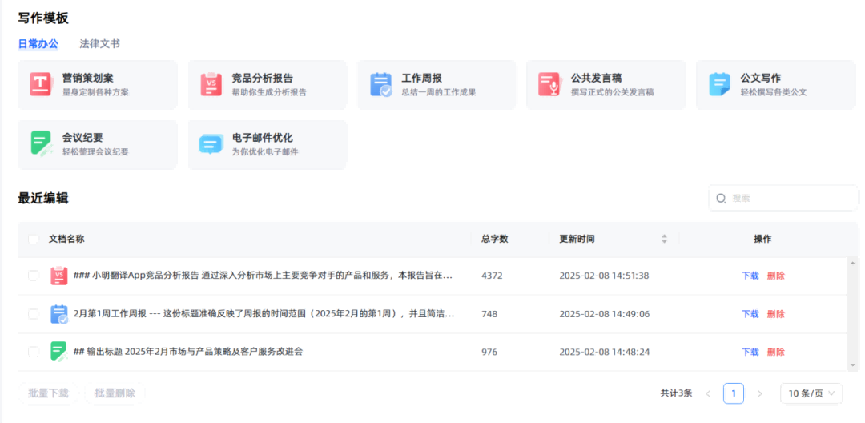Image resolution: width=865 pixels, height=423 pixels.
Task: Open the 工作周报 template icon
Action: click(380, 84)
